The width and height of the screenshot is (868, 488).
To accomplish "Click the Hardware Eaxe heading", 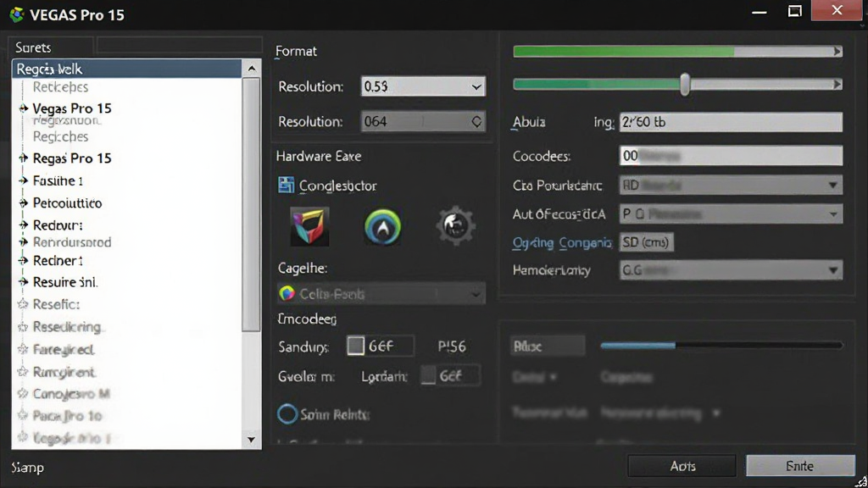I will pos(319,156).
